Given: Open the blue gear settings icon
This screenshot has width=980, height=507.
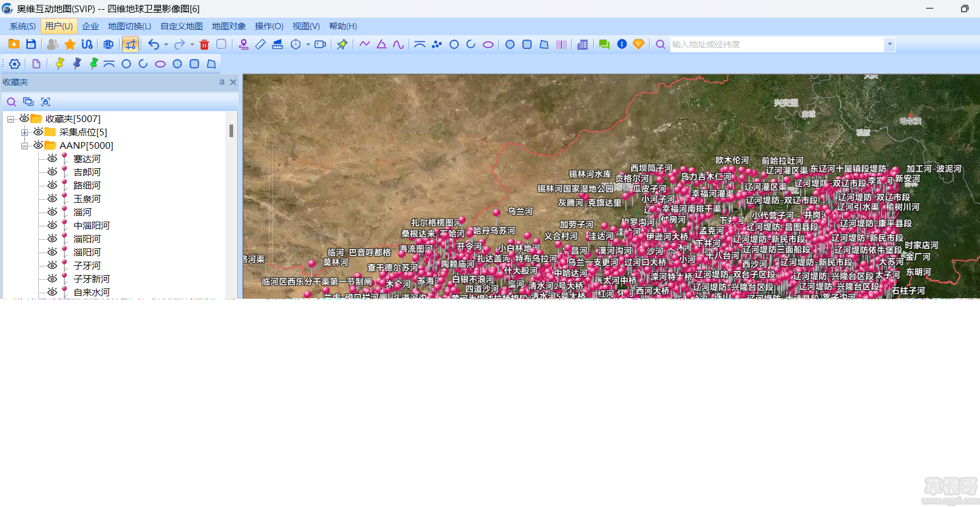Looking at the screenshot, I should tap(15, 64).
